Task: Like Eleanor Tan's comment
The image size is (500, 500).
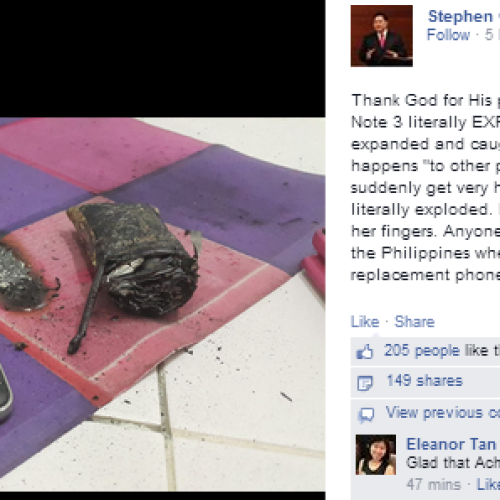Action: pyautogui.click(x=488, y=484)
